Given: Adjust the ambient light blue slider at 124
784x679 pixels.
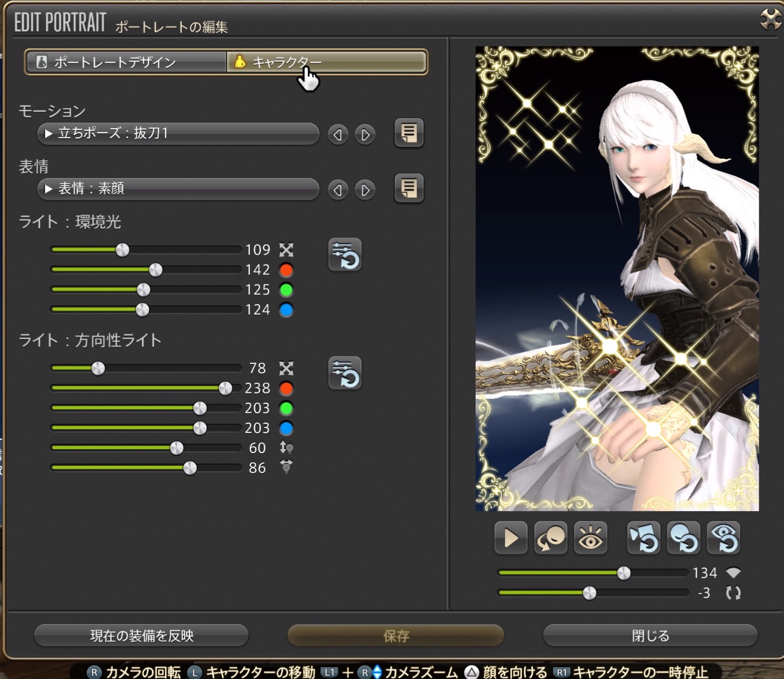Looking at the screenshot, I should (146, 309).
